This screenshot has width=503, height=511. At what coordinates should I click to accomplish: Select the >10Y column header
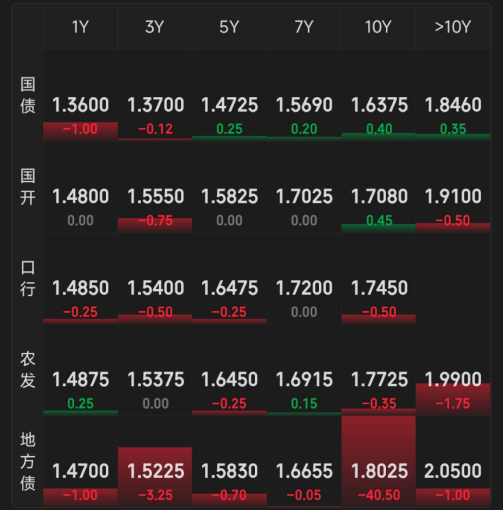coord(453,27)
